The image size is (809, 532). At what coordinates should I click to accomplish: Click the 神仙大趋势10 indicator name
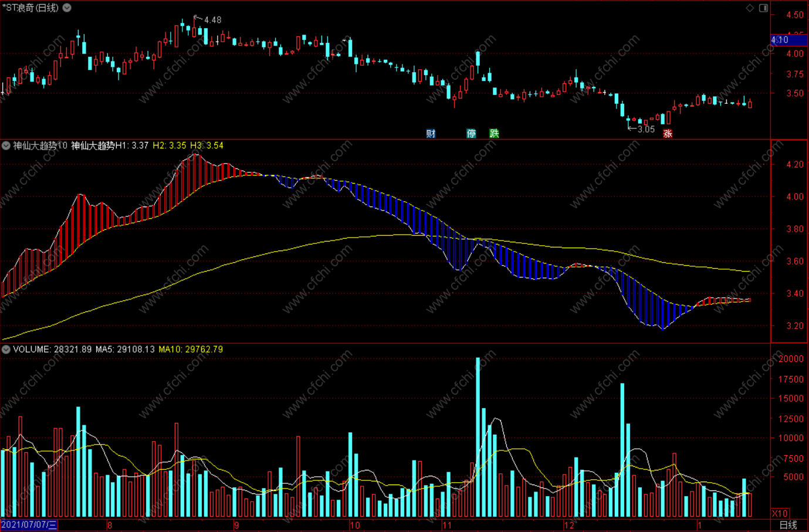(40, 145)
